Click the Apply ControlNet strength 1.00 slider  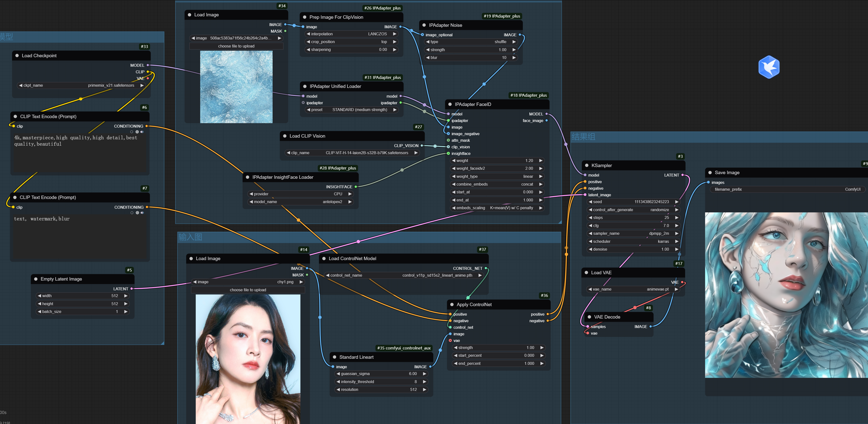point(499,348)
